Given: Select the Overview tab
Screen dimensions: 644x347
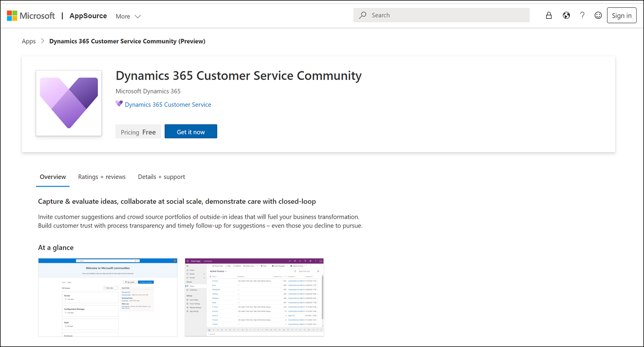Looking at the screenshot, I should pos(53,177).
